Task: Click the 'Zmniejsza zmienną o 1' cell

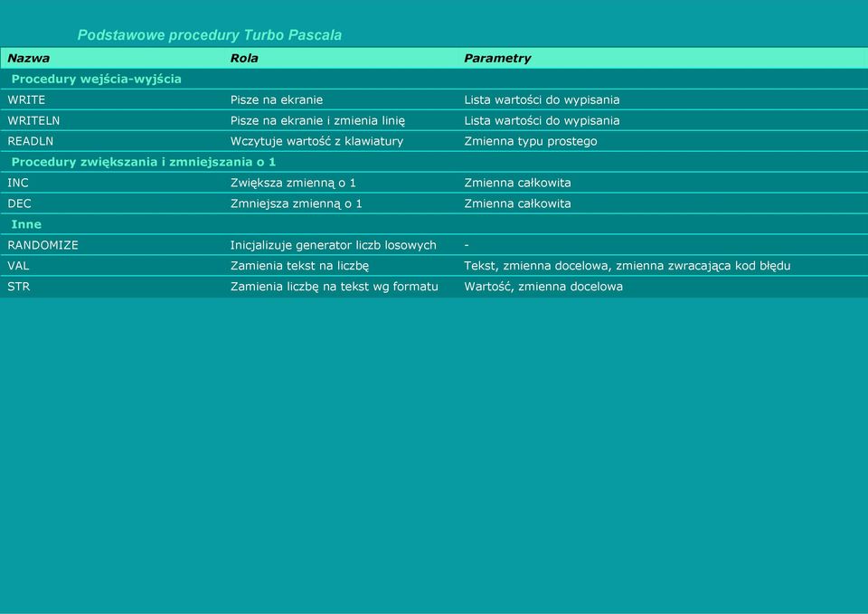Action: (296, 203)
